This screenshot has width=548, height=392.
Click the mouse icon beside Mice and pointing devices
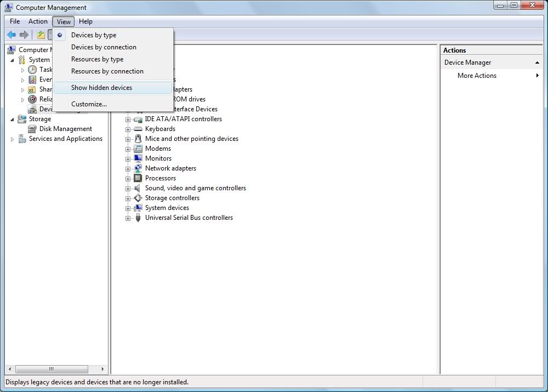pos(138,139)
